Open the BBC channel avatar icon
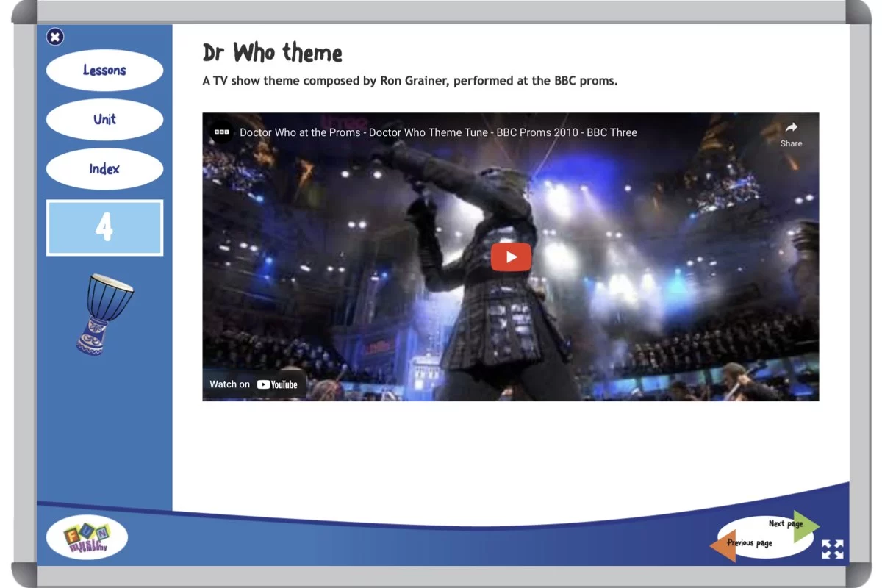 coord(221,132)
